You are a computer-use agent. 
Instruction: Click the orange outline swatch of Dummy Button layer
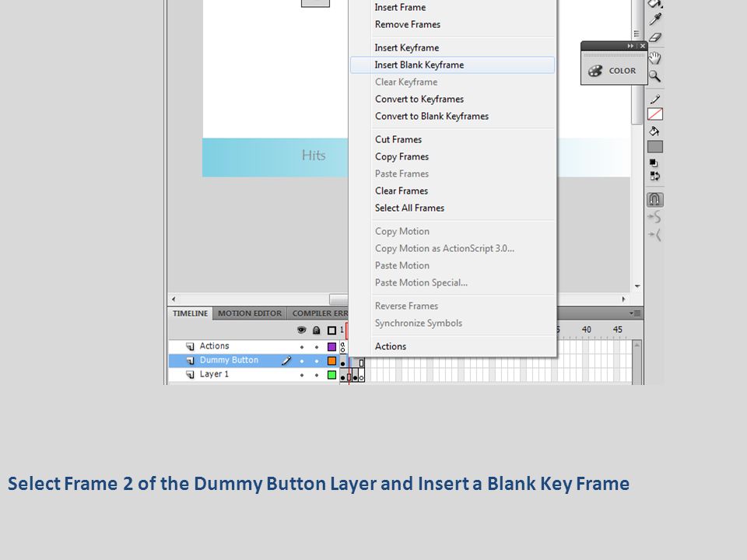[x=332, y=361]
